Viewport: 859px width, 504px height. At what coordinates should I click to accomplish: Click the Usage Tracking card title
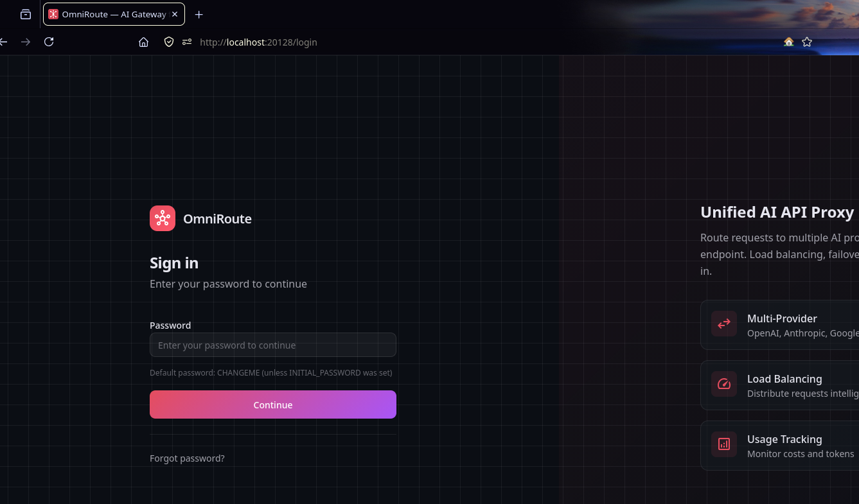[784, 439]
